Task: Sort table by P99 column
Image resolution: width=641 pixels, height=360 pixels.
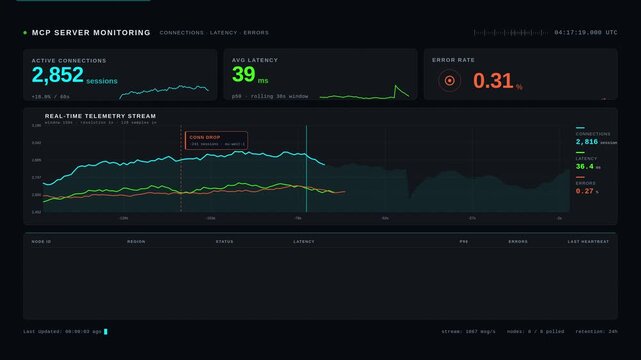Action: pos(464,242)
